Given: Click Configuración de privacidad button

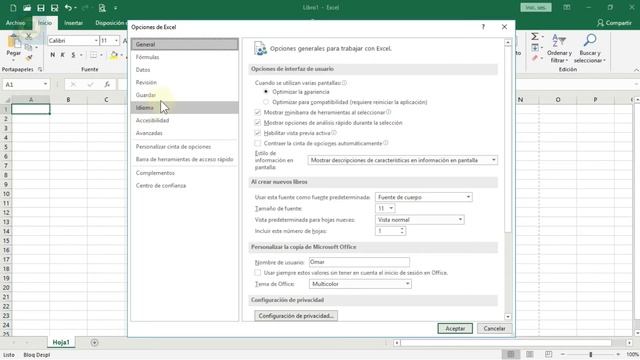Looking at the screenshot, I should coord(296,316).
